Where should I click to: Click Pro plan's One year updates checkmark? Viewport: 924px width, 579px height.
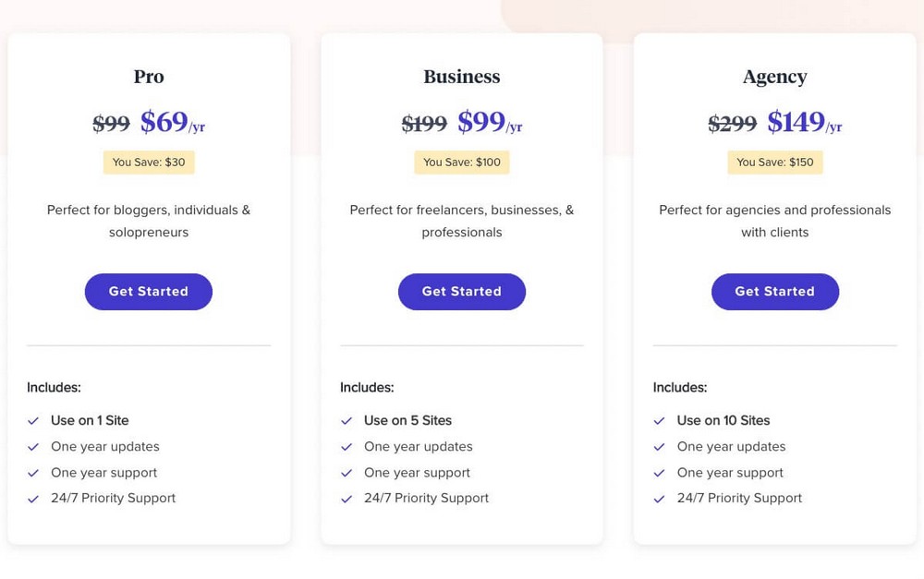33,447
